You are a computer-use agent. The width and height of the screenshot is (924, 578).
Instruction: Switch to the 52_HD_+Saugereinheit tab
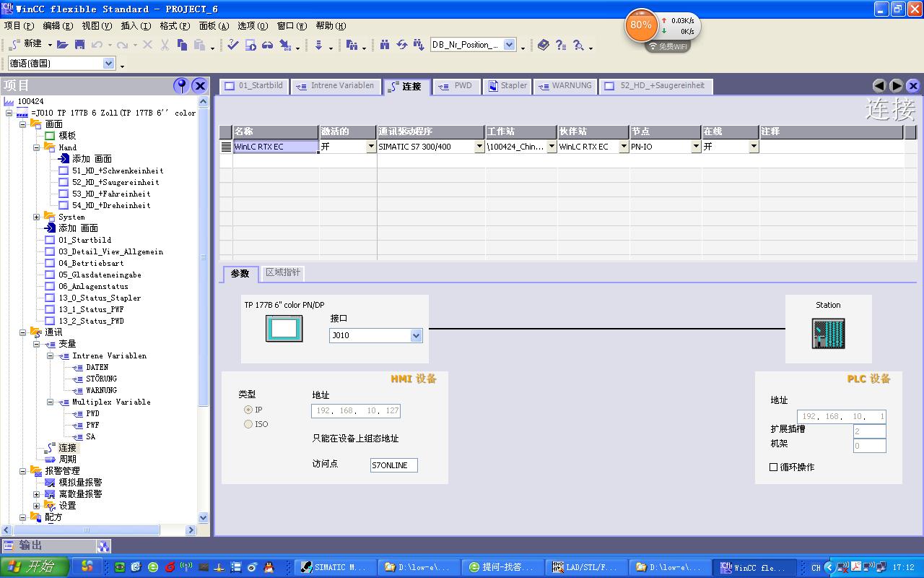click(655, 86)
